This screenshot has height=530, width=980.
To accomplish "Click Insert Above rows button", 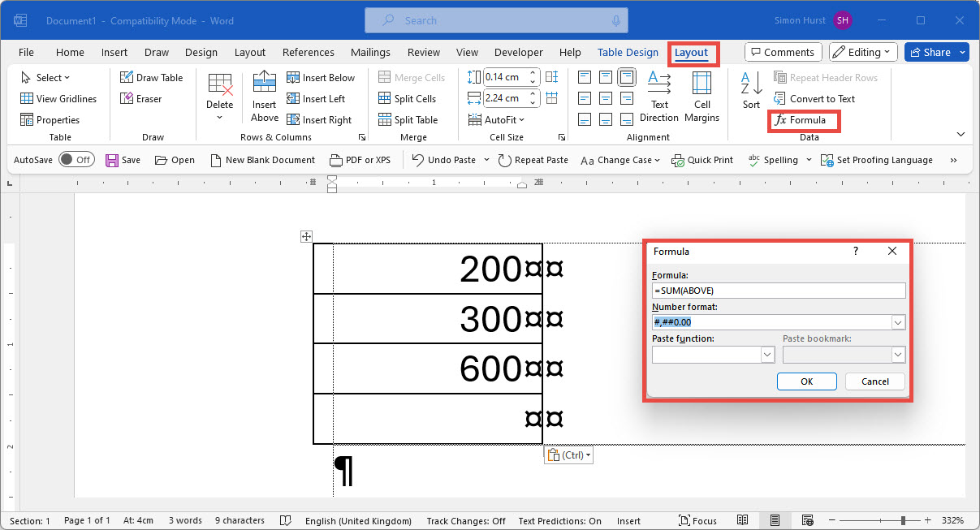I will 264,97.
